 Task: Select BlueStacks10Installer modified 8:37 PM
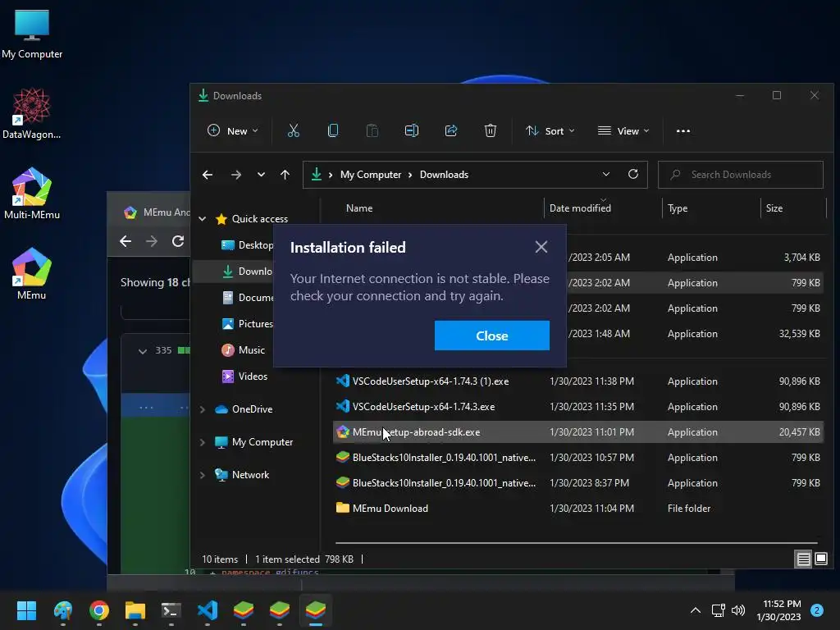point(577,482)
